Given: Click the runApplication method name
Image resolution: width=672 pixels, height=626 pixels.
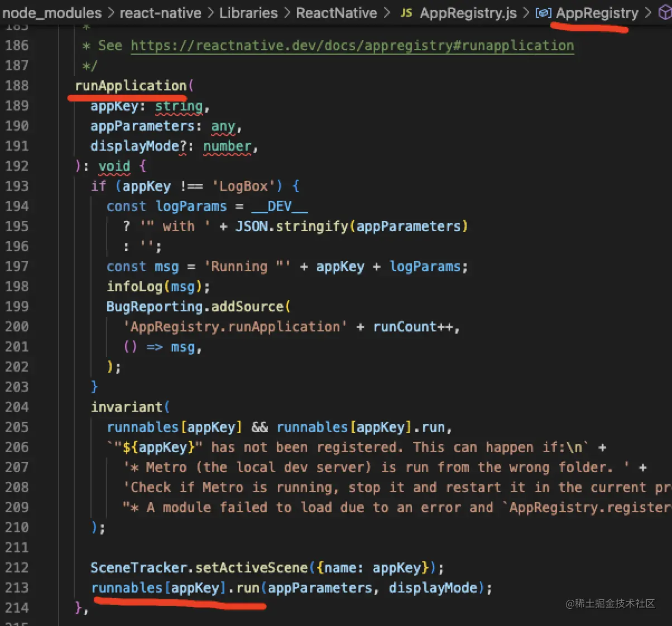Looking at the screenshot, I should (x=131, y=85).
